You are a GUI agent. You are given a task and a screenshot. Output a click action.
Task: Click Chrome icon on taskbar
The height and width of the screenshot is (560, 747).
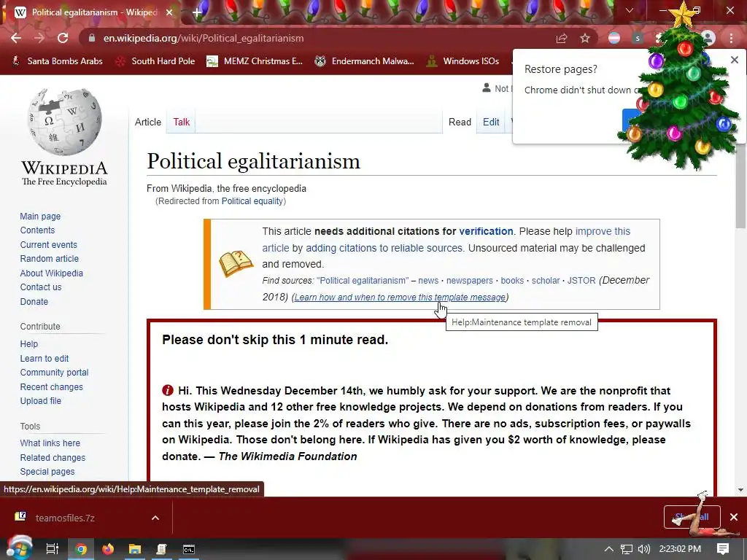[x=82, y=549]
